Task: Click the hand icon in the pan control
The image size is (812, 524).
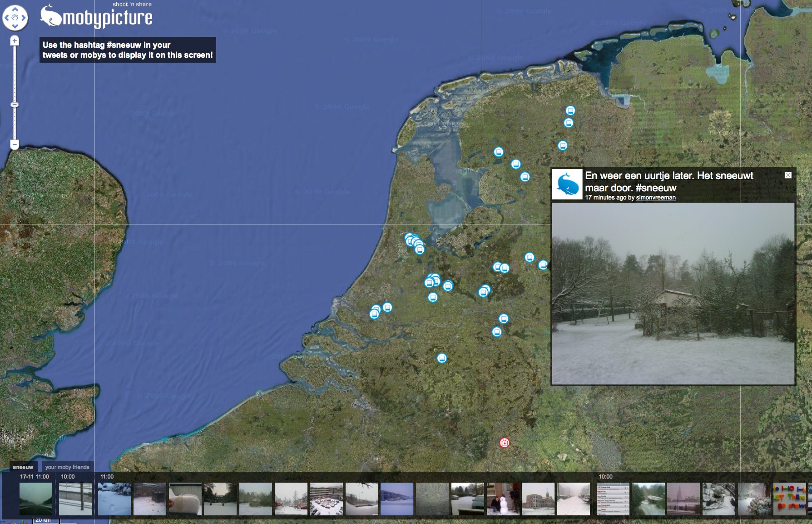Action: click(15, 18)
